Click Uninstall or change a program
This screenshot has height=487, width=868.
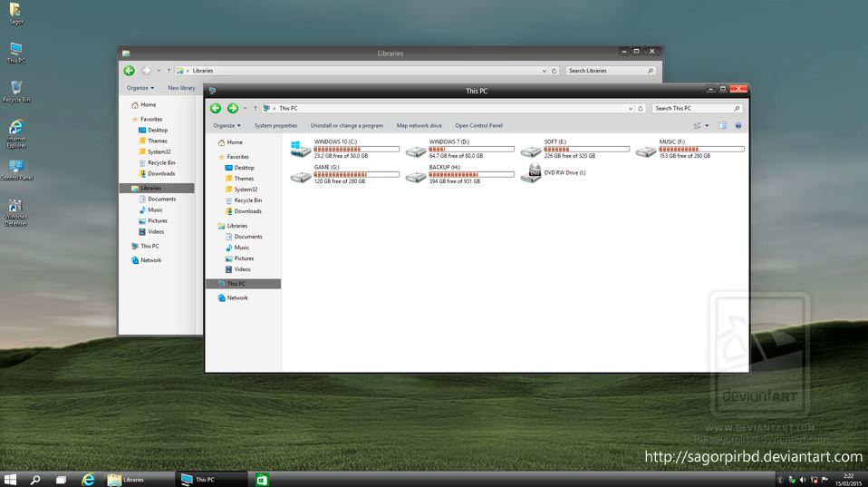346,125
